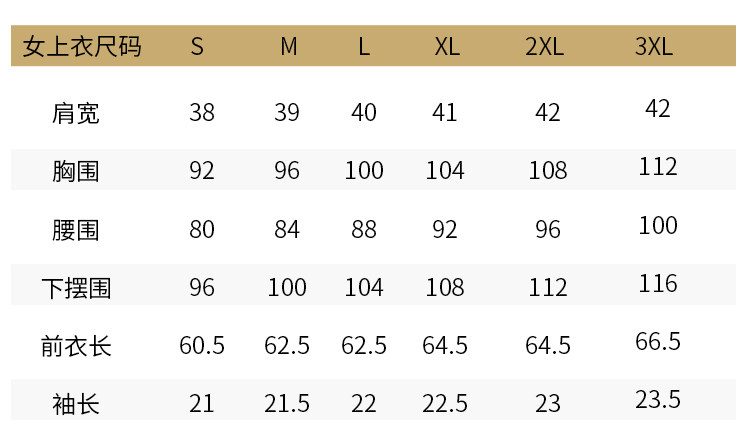Screen dimensions: 750x439
Task: Select the 116 hem value for 3XL
Action: [x=658, y=284]
